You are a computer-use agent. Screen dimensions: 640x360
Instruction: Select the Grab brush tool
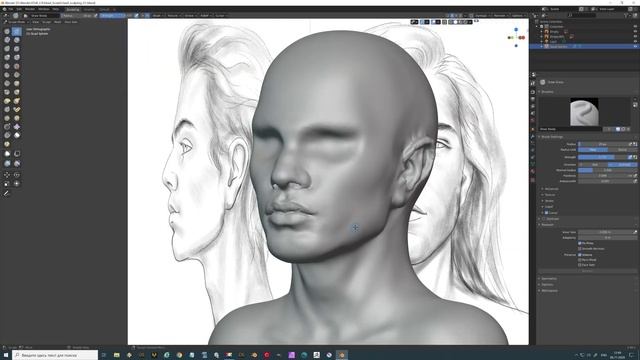pos(16,92)
